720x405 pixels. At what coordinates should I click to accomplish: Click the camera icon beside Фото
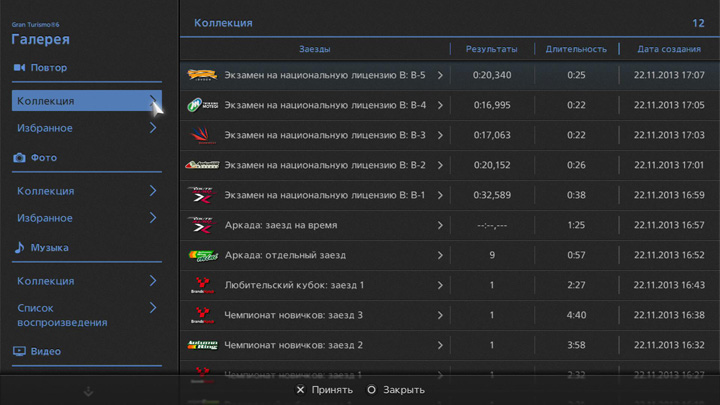point(19,158)
